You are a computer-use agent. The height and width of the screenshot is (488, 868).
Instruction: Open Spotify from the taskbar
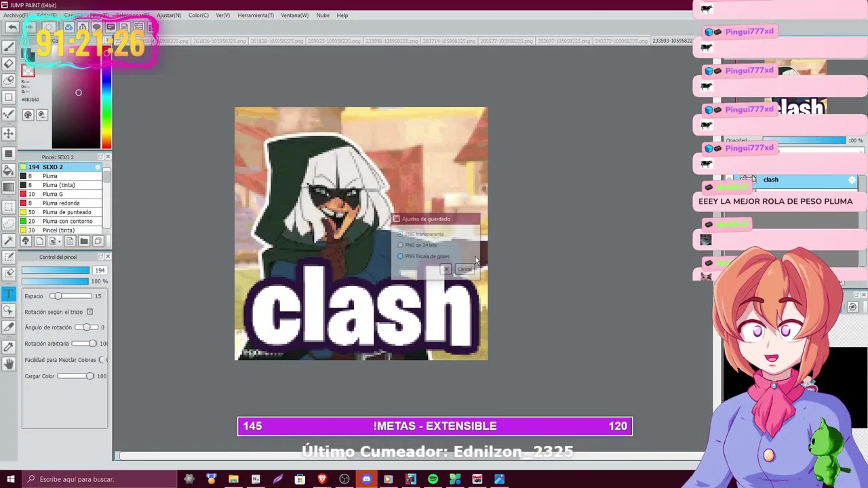point(433,479)
